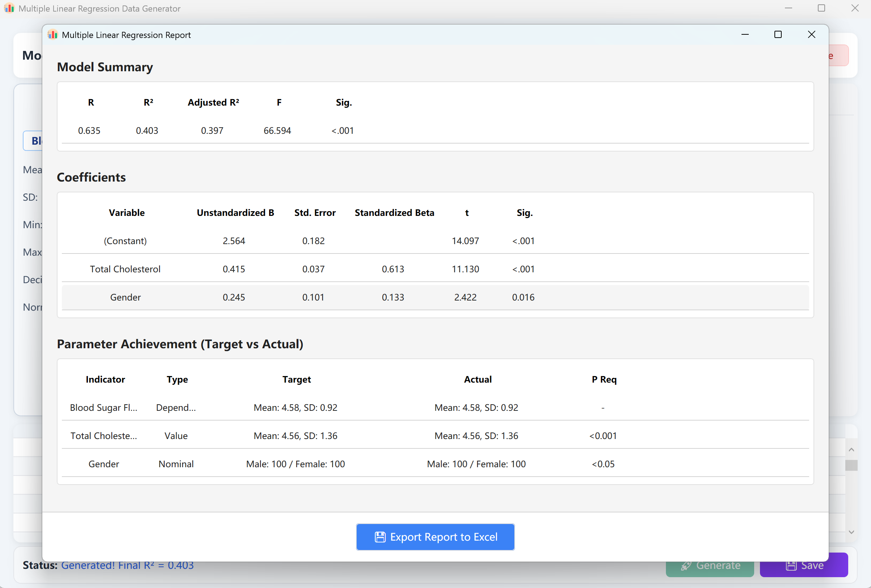This screenshot has height=588, width=871.
Task: Click the Target column header
Action: 297,379
